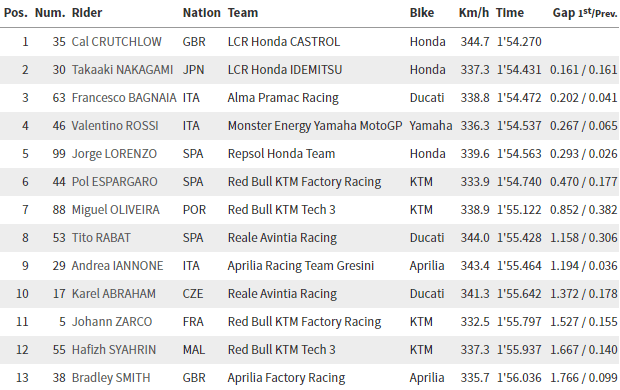Click the Gap 1st/Prev. header
620x390 pixels.
click(585, 13)
